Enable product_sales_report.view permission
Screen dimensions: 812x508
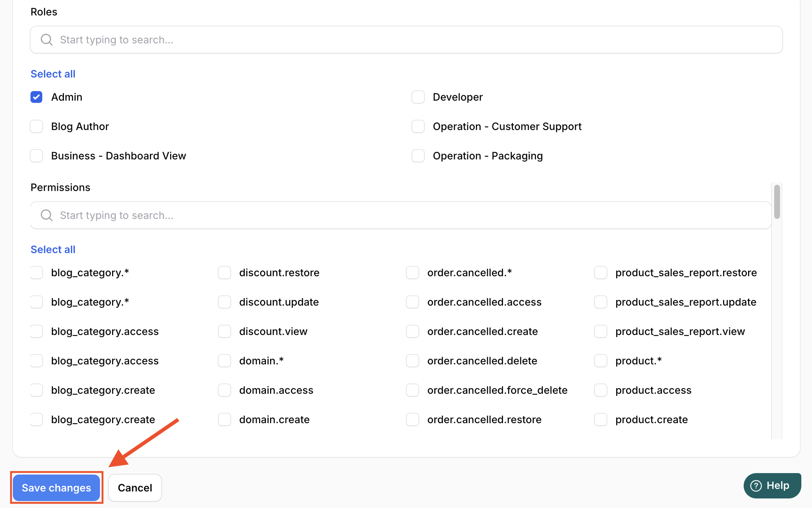[x=601, y=331]
